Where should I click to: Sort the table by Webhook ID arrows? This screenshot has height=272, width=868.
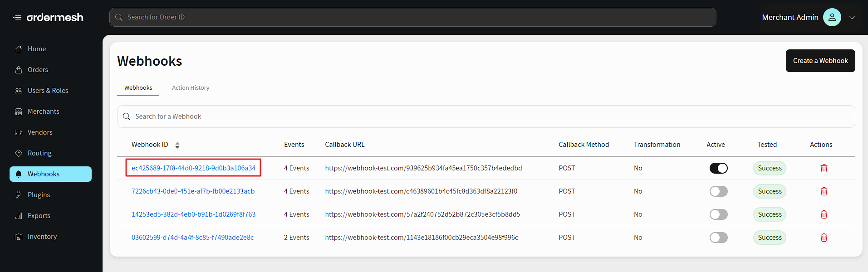[177, 145]
